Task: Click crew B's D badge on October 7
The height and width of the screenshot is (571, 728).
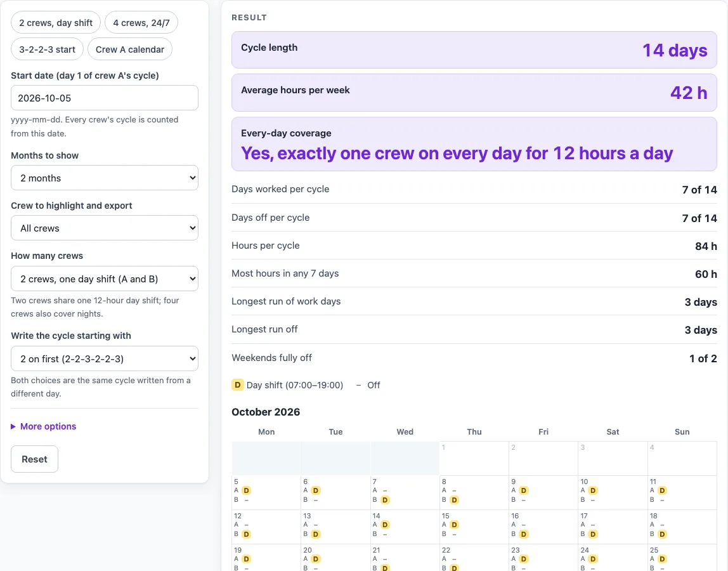Action: coord(385,500)
